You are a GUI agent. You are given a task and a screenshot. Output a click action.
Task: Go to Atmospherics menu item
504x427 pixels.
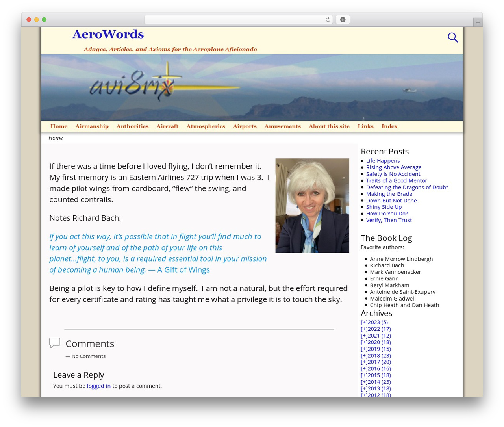(206, 126)
